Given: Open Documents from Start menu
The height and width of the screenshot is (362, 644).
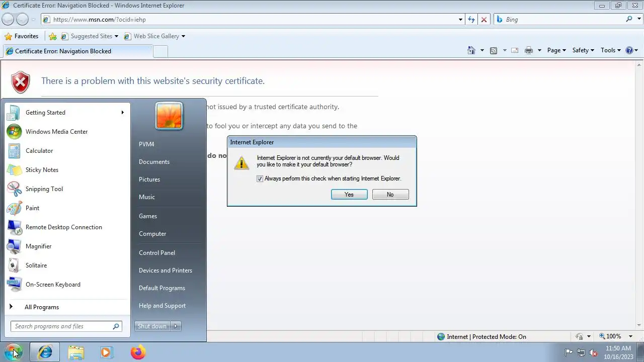Looking at the screenshot, I should [154, 162].
